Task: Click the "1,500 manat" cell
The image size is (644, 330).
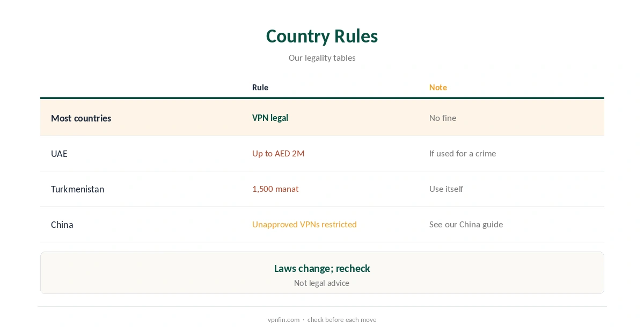Action: [275, 189]
